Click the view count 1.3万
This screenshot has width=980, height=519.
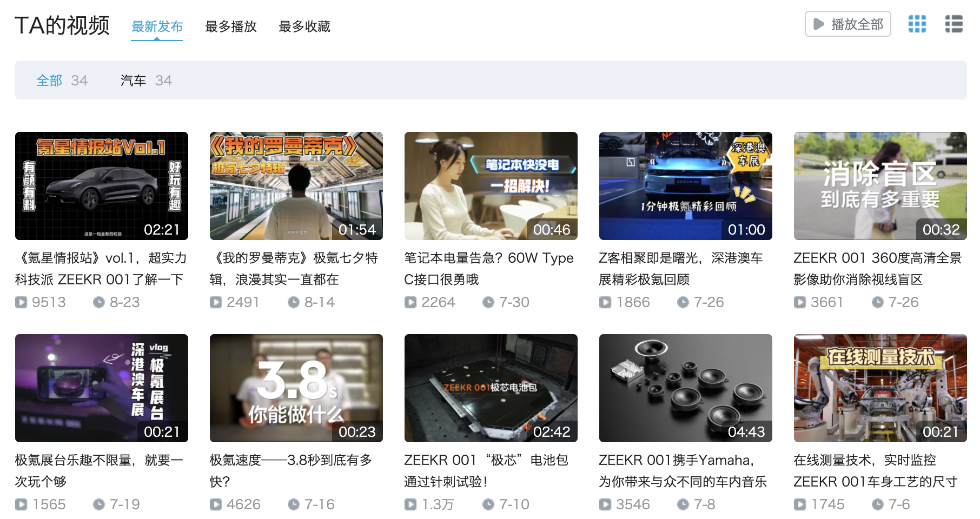[x=438, y=504]
